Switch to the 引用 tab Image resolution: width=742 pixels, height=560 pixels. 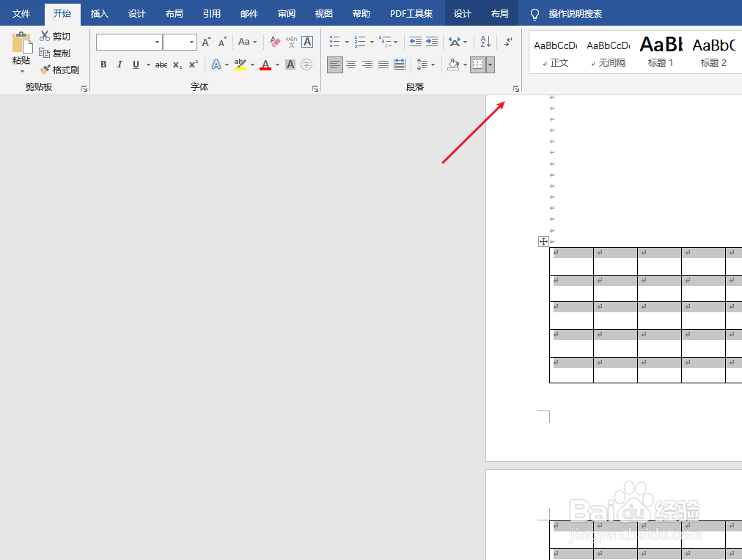point(211,14)
